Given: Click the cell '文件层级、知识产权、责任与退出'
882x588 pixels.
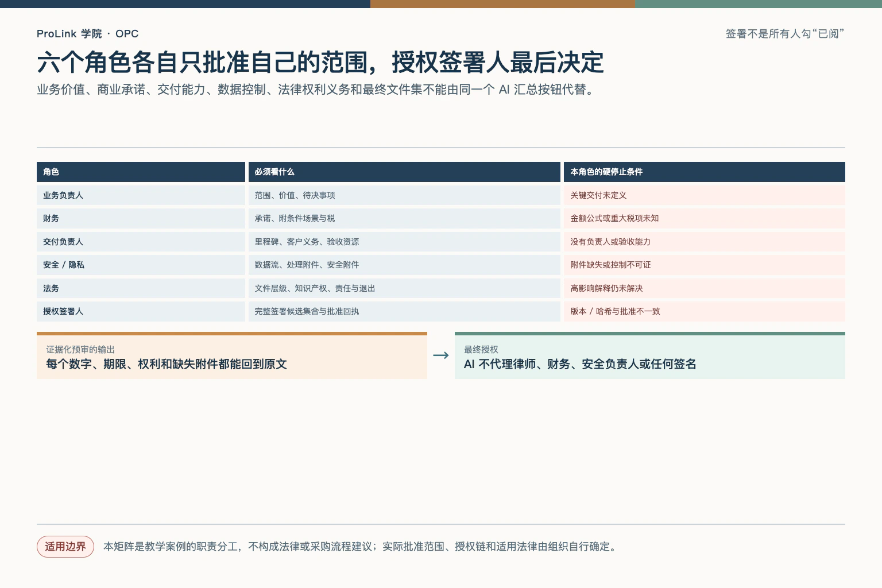Looking at the screenshot, I should [x=404, y=288].
